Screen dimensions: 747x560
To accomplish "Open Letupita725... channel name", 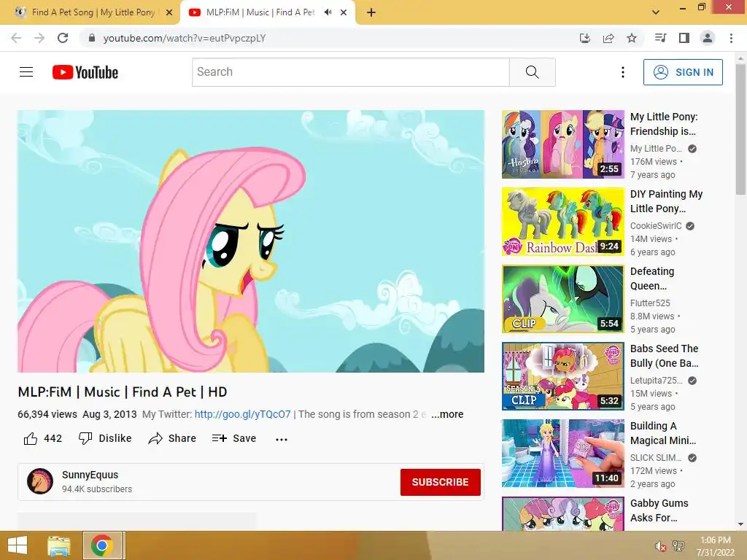I will (x=656, y=381).
